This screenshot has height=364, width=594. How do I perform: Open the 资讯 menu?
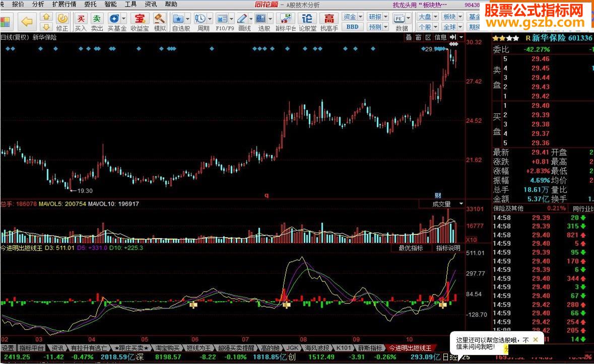[151, 4]
